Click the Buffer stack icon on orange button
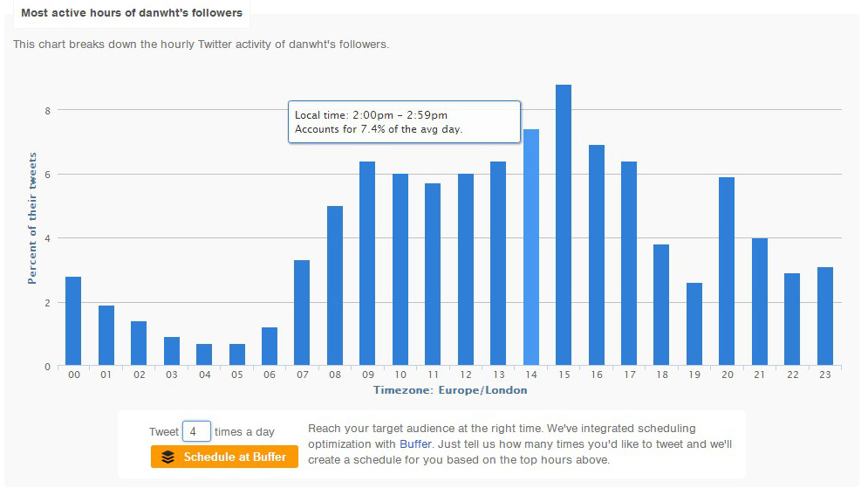The height and width of the screenshot is (495, 868). (167, 457)
